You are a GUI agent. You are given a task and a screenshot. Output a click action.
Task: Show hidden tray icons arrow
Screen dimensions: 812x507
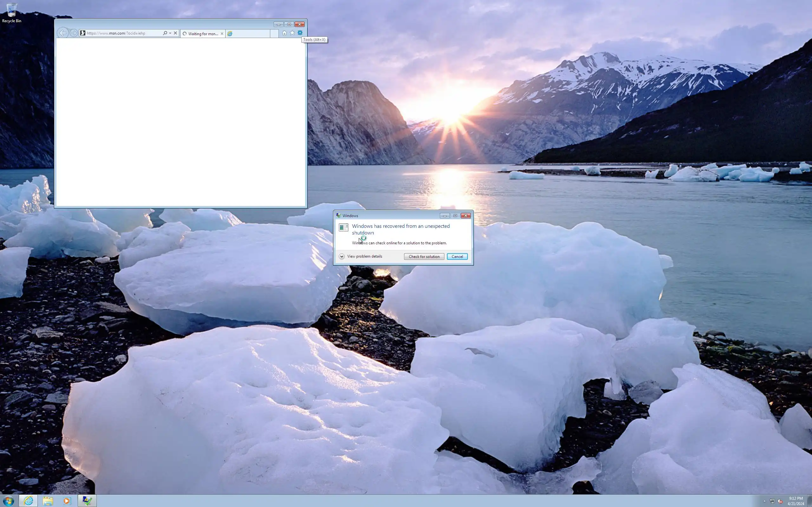point(764,501)
